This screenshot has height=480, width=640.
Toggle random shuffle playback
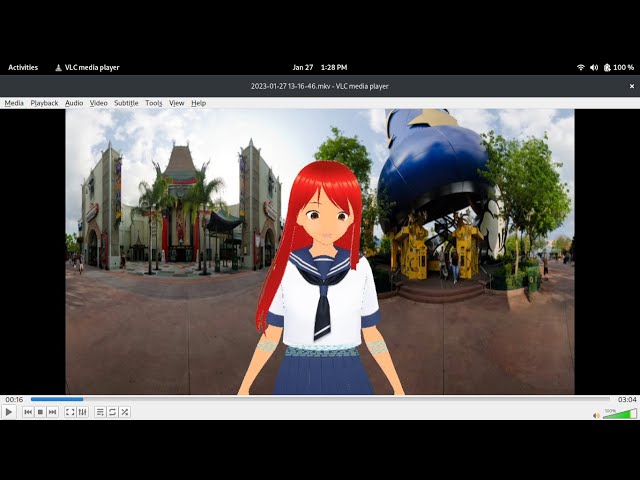pyautogui.click(x=124, y=412)
